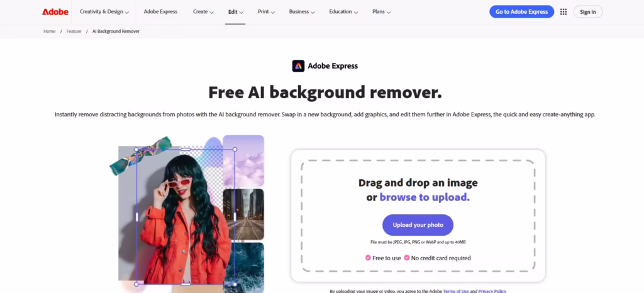Click the purple clouds background thumbnail
Viewport: 644px width, 293px height.
tap(243, 161)
